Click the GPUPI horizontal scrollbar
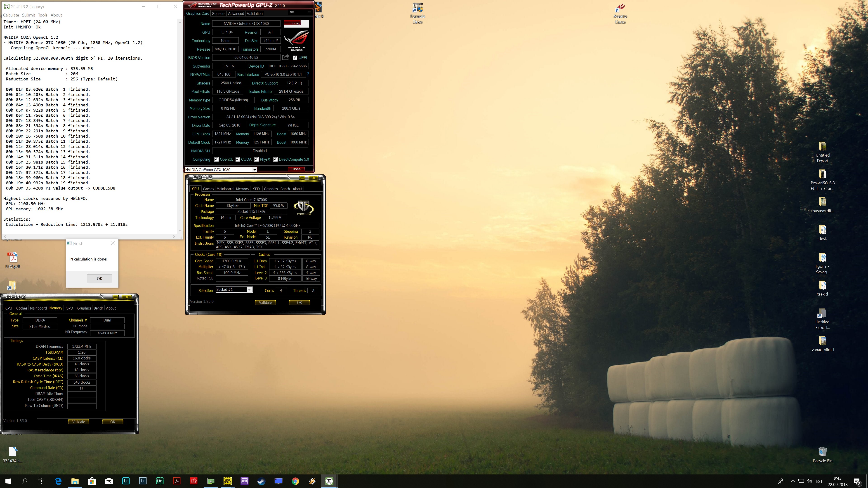 pyautogui.click(x=89, y=237)
